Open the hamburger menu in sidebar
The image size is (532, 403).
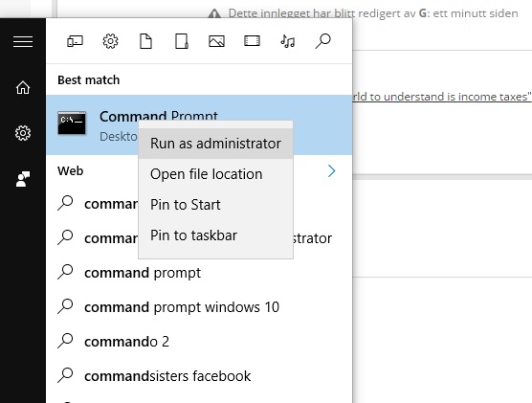23,41
